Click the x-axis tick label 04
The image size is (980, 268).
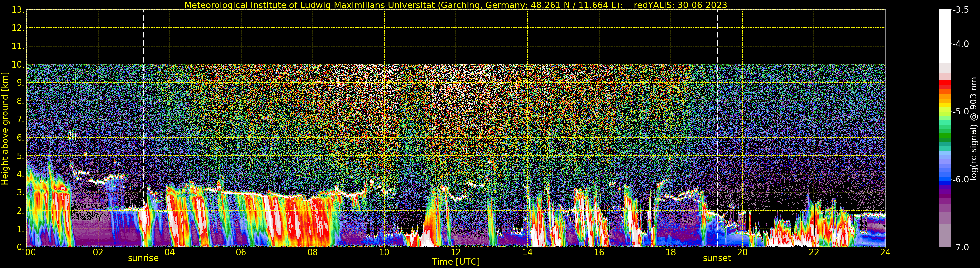point(170,252)
